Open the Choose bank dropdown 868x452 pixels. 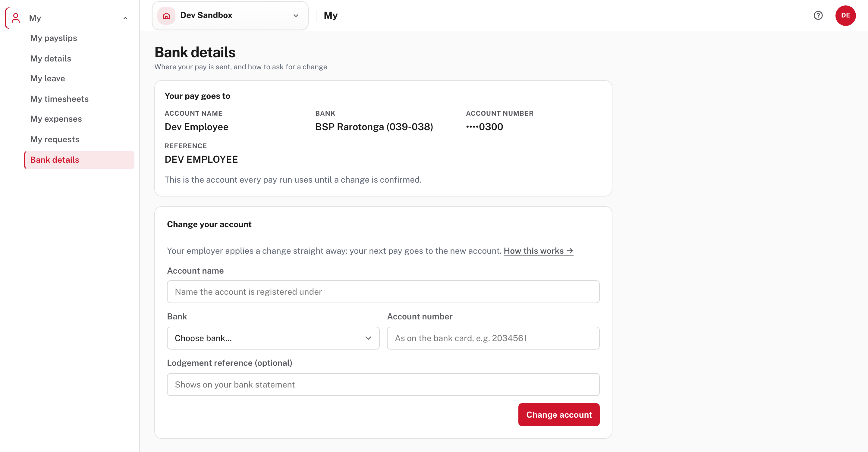click(273, 338)
